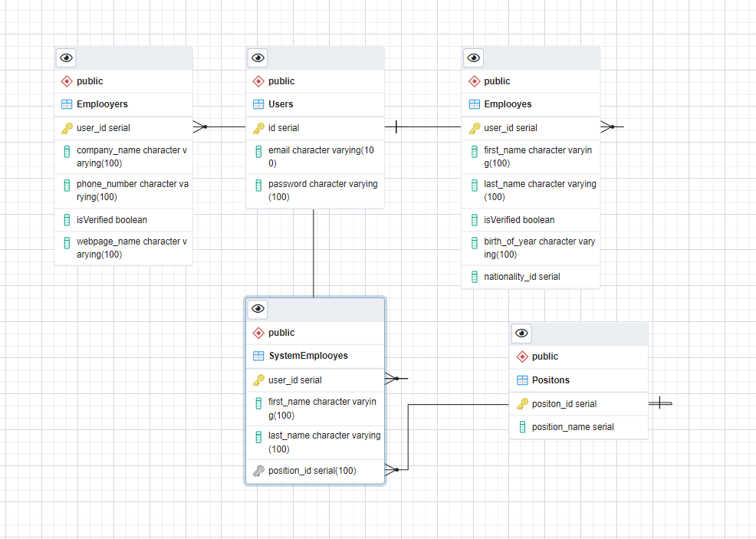Click the column icon beside isVerified in Emplooyes
Screen dimensions: 756x539
coord(475,219)
